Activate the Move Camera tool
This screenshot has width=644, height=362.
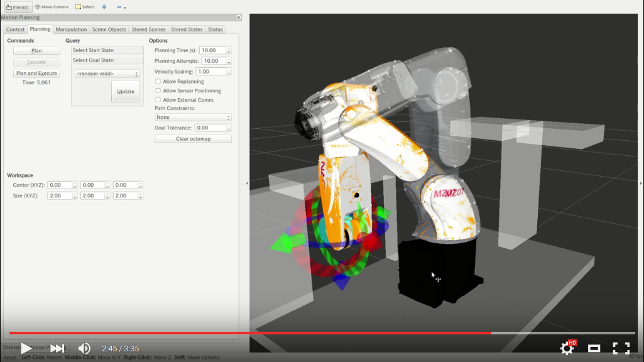coord(52,7)
